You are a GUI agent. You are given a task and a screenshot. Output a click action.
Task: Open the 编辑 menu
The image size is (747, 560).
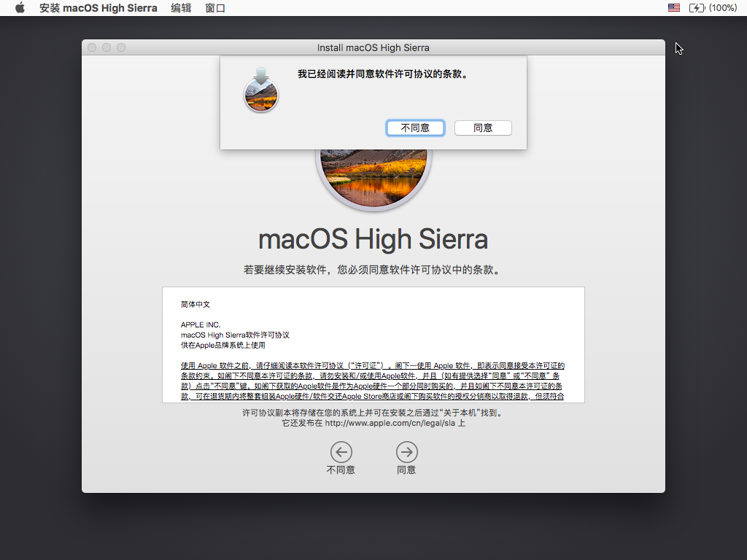pyautogui.click(x=181, y=8)
